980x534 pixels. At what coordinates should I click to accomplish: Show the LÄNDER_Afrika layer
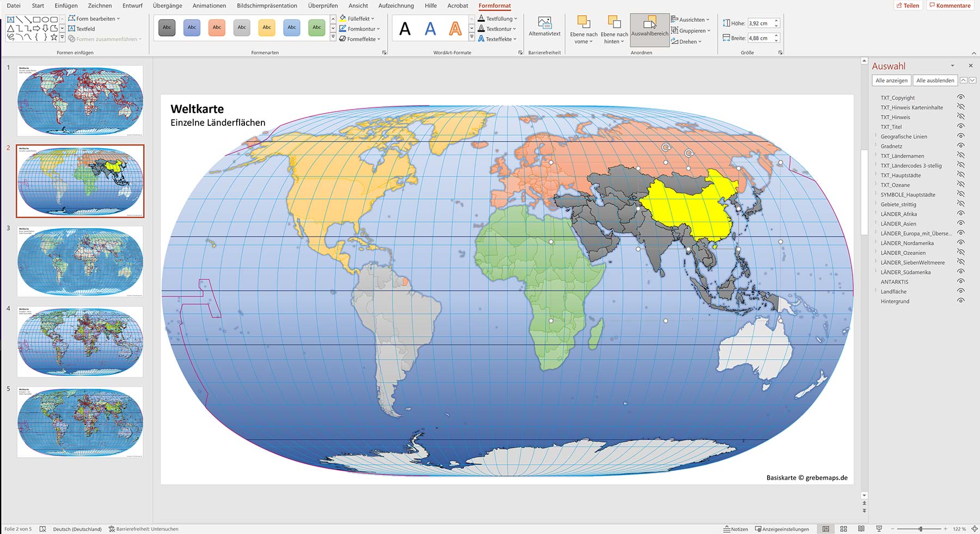click(x=961, y=214)
